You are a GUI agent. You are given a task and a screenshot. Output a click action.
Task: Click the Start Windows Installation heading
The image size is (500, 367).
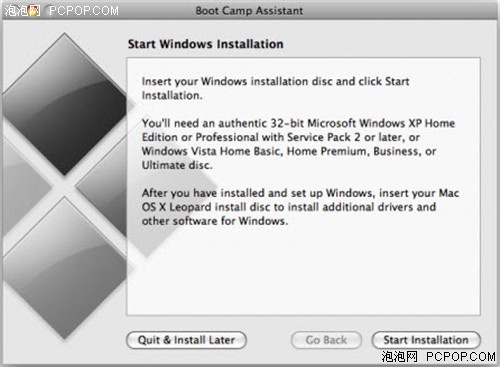(206, 44)
